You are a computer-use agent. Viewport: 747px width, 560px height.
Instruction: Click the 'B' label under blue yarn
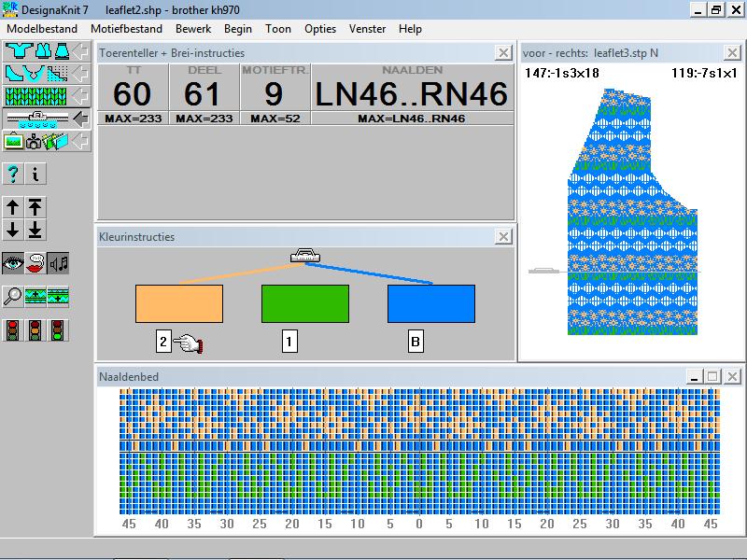point(416,343)
